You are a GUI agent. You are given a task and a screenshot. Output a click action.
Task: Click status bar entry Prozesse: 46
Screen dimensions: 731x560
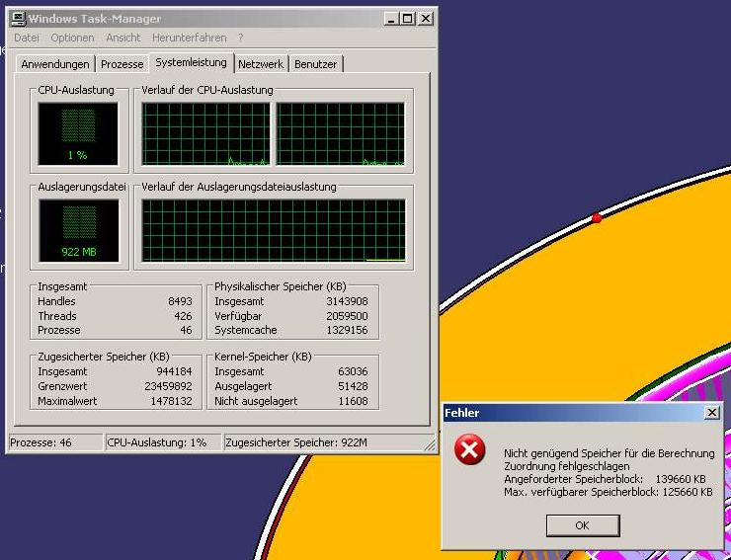point(55,442)
